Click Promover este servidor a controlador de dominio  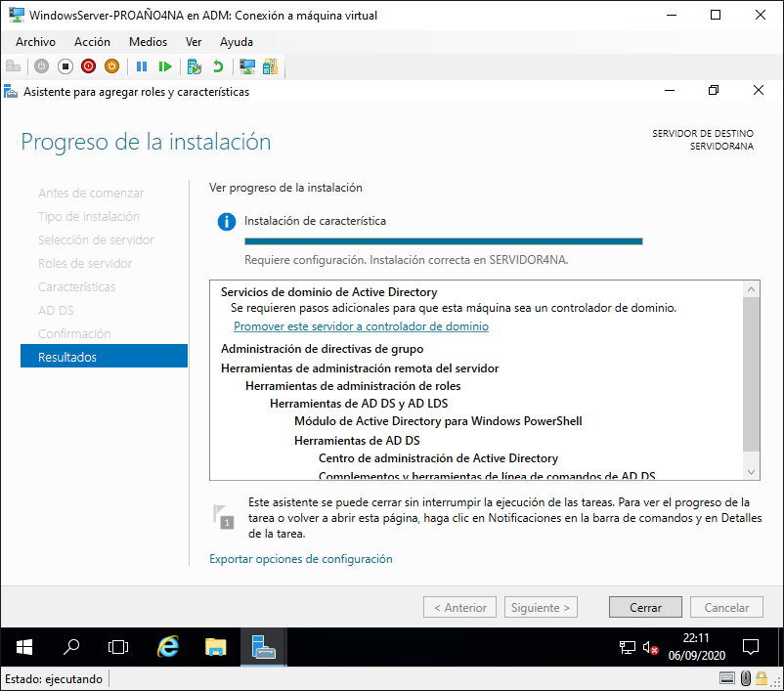point(361,326)
